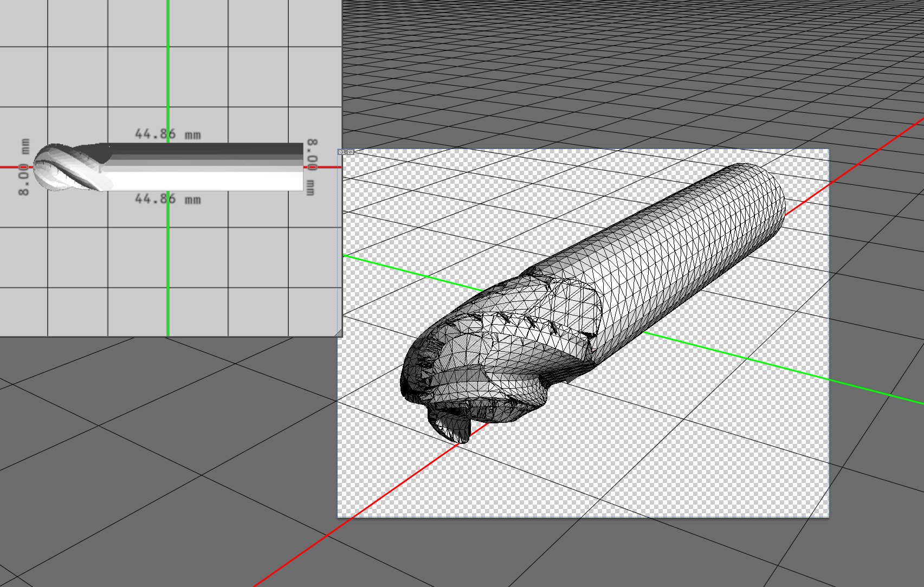Grab the top-view panel's corner resize grip
924x587 pixels.
339,333
